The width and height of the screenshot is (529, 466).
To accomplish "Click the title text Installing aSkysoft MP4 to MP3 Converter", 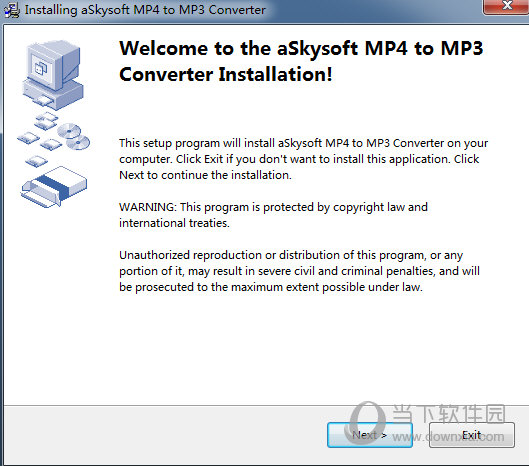I will click(145, 10).
